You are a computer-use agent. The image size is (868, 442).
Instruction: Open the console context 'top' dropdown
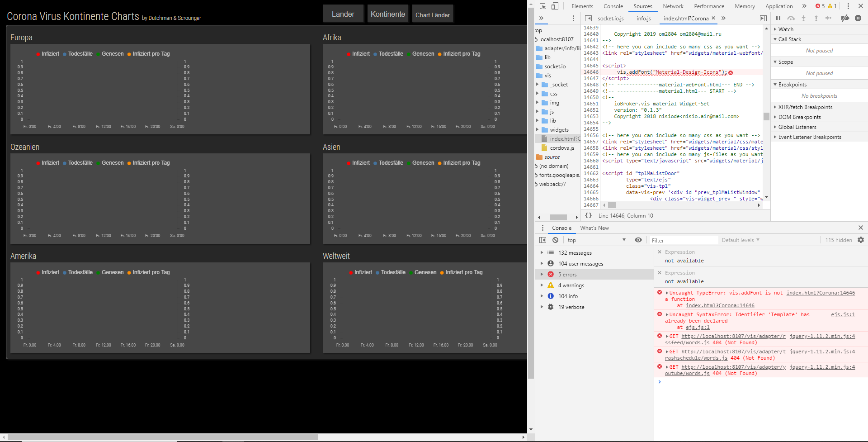[x=596, y=240]
